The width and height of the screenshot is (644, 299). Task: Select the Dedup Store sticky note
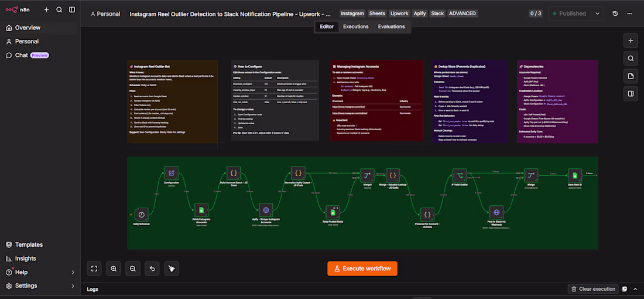(x=470, y=101)
